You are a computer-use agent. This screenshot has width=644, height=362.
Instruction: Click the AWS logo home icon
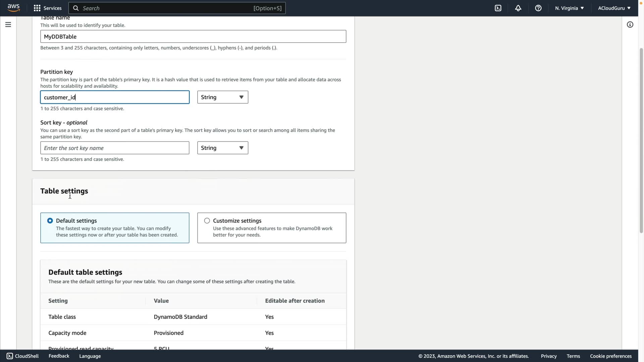pyautogui.click(x=13, y=8)
